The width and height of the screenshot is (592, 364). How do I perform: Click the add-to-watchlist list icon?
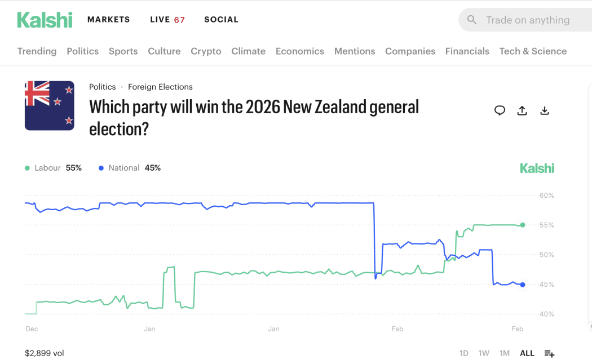[549, 353]
